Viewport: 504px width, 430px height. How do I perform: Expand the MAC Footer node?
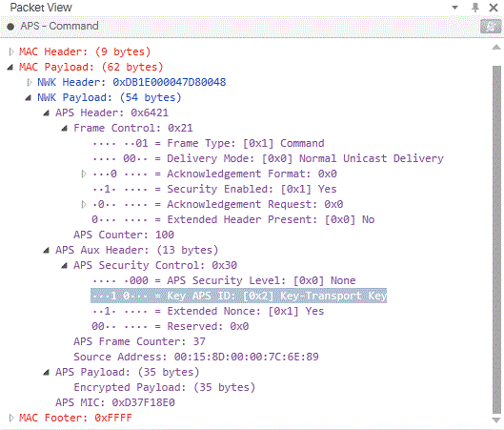11,418
